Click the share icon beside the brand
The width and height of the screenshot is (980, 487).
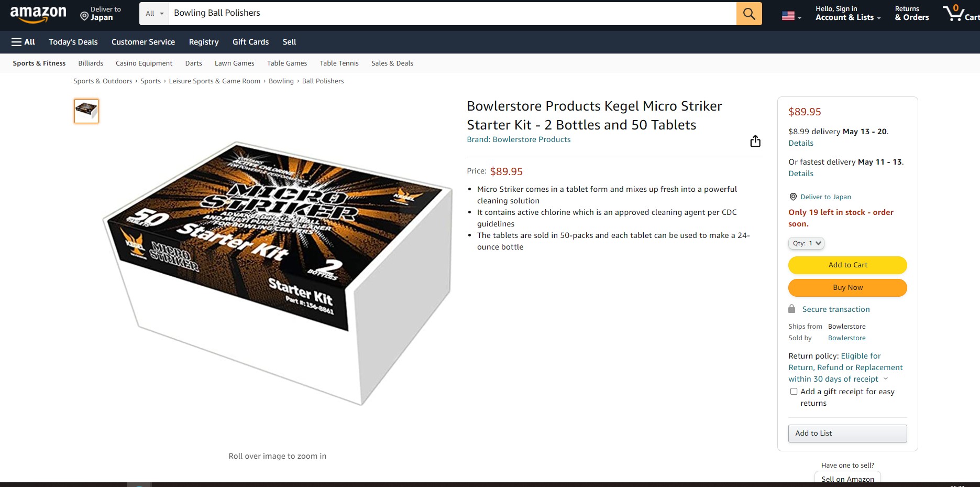point(755,141)
